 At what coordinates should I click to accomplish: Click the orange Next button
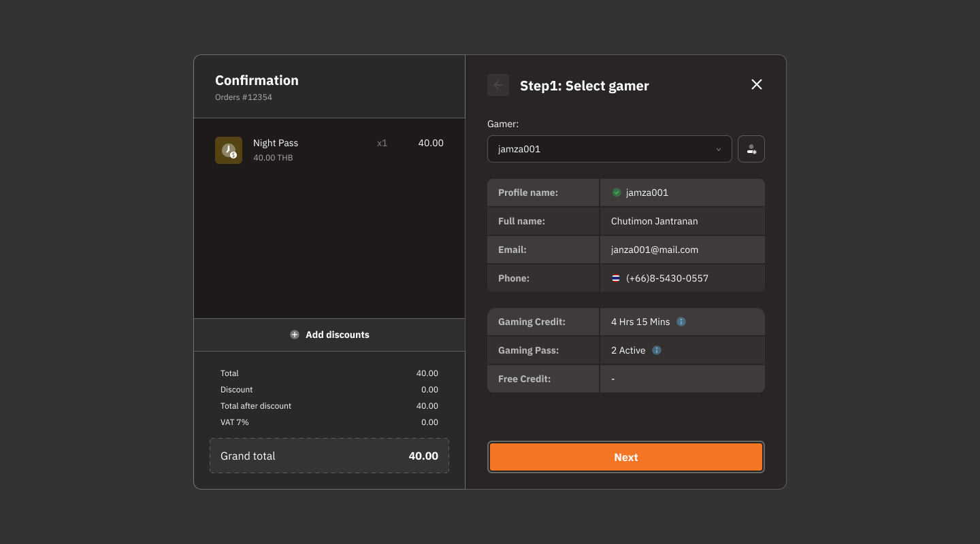coord(626,457)
